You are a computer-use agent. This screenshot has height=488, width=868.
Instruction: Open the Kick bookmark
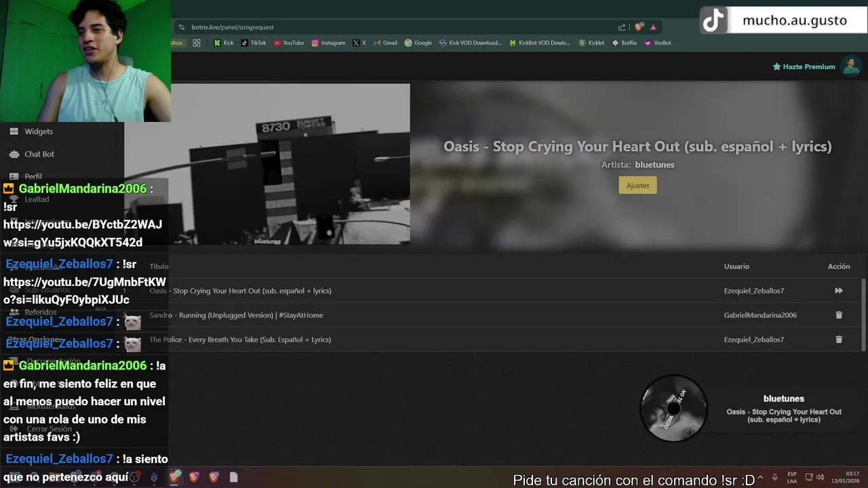pos(224,43)
